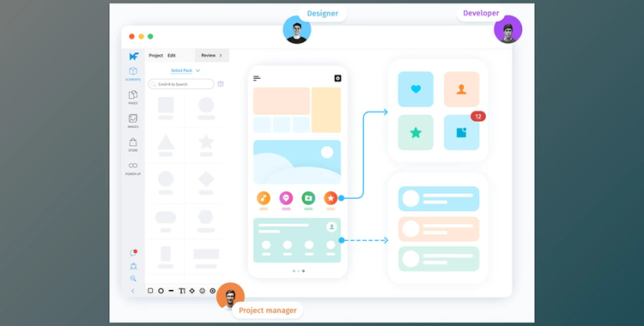Select the large peach block in phone

(x=282, y=101)
